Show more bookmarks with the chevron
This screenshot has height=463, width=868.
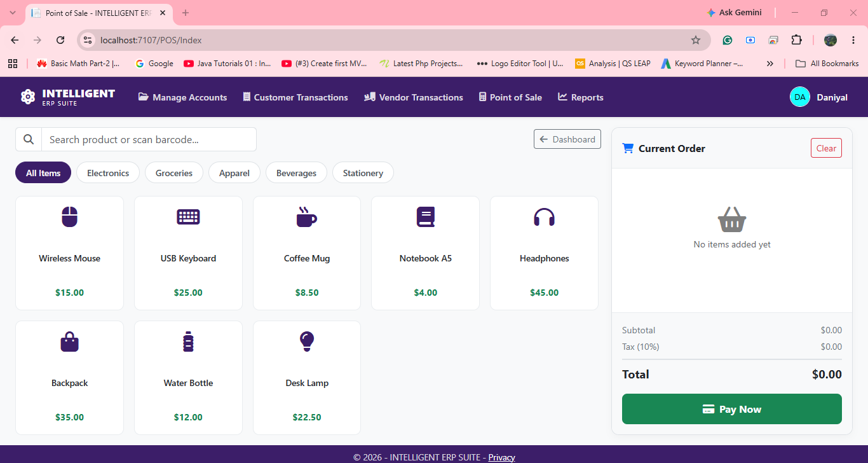click(770, 64)
